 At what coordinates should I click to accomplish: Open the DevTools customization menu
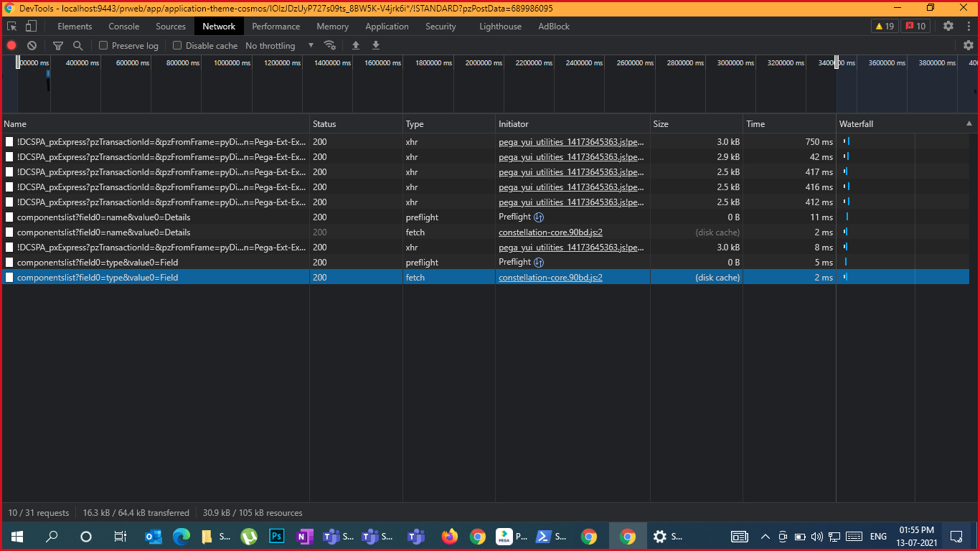969,26
